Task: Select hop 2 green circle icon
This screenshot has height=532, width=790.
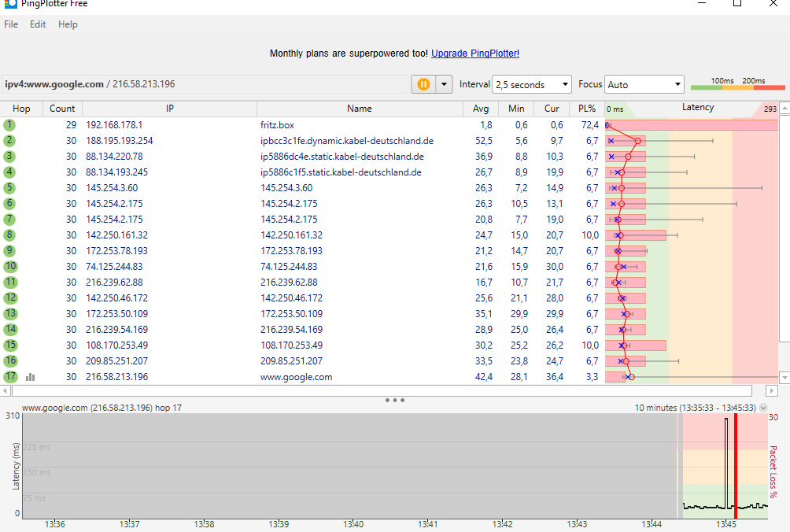Action: point(9,141)
